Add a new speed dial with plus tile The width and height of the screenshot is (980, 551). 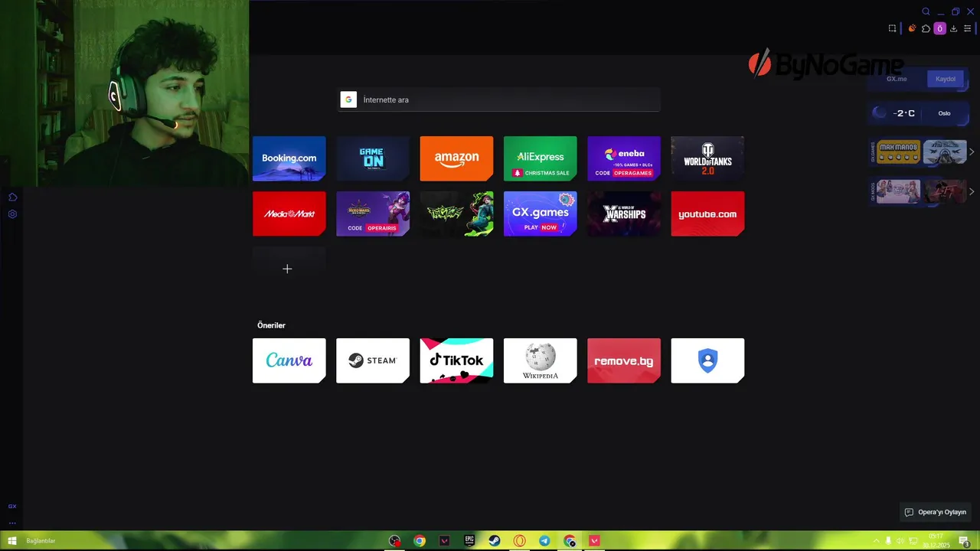click(x=289, y=269)
